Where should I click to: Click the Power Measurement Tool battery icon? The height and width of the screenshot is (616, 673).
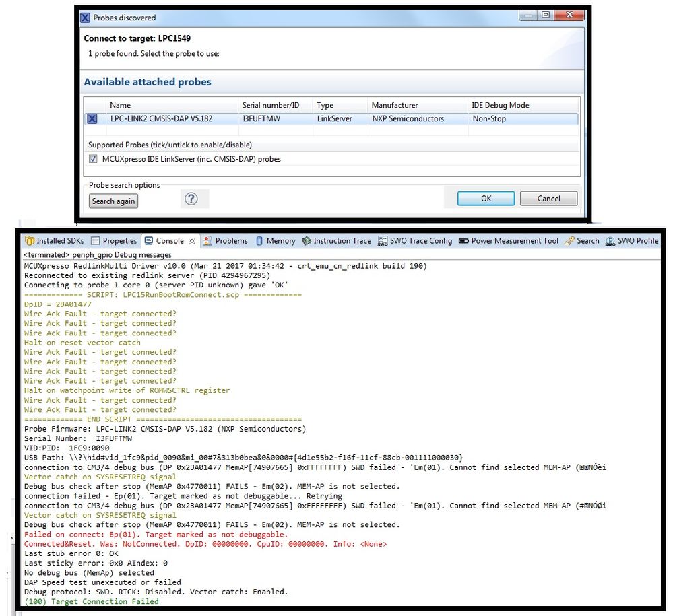463,241
